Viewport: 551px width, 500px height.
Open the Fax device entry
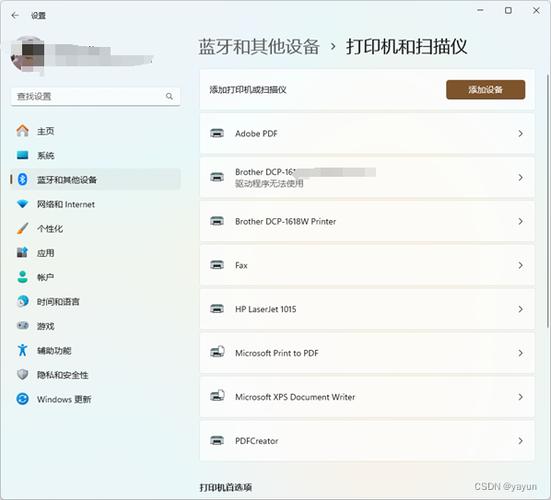[367, 265]
